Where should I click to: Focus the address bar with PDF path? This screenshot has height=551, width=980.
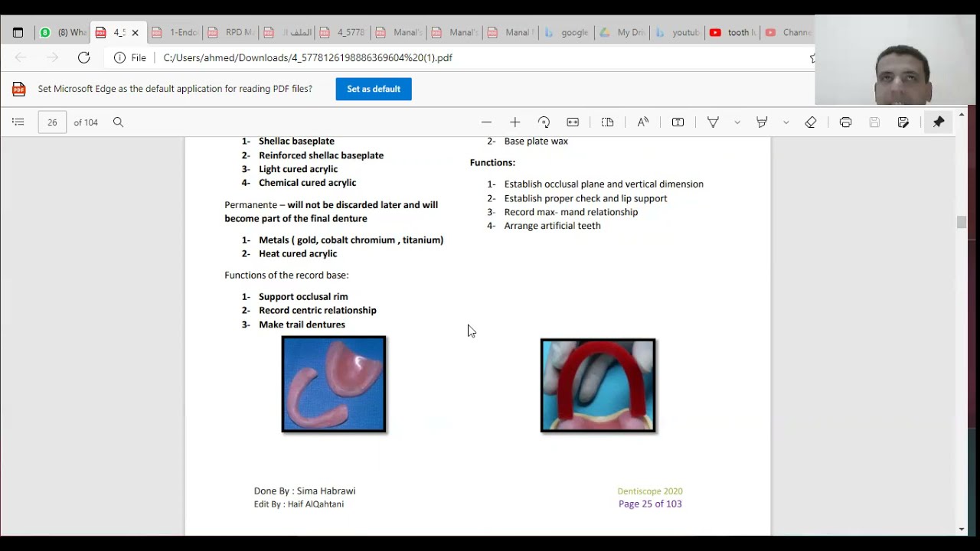308,57
